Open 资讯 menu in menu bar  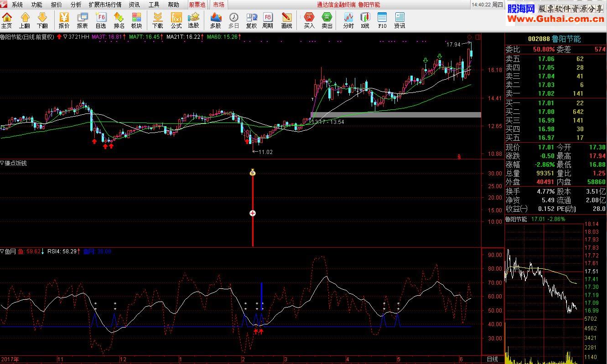[134, 5]
